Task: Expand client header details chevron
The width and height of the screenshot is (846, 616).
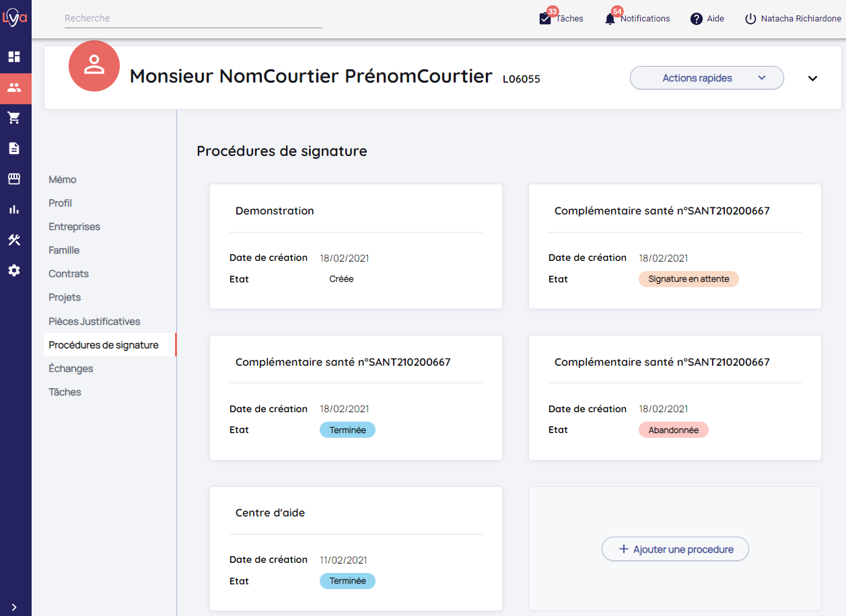Action: (x=812, y=79)
